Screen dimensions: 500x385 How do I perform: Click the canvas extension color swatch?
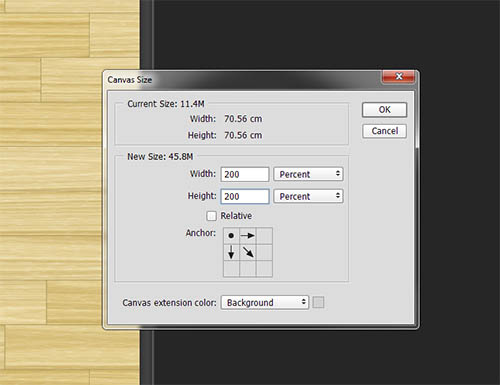click(x=318, y=302)
